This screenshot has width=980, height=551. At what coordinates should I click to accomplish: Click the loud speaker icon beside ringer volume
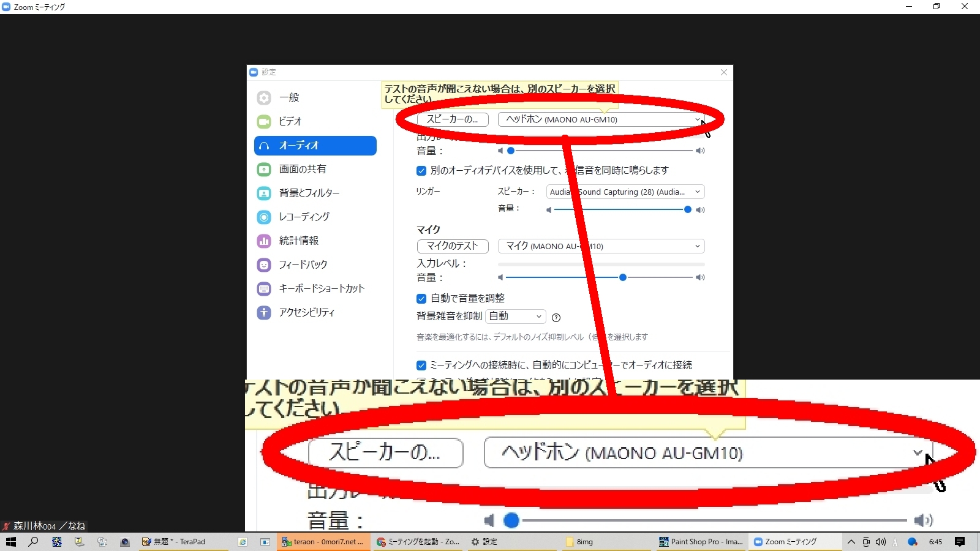point(700,210)
